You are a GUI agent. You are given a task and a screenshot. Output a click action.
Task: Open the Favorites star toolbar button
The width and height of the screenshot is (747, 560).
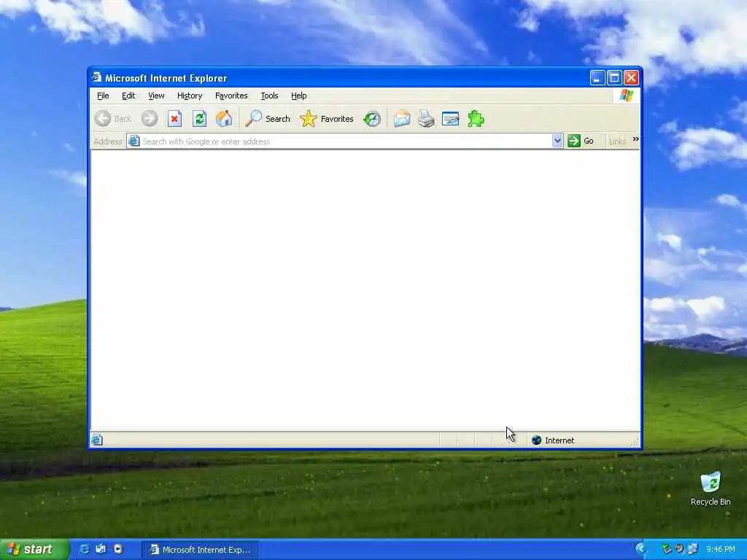click(x=327, y=119)
